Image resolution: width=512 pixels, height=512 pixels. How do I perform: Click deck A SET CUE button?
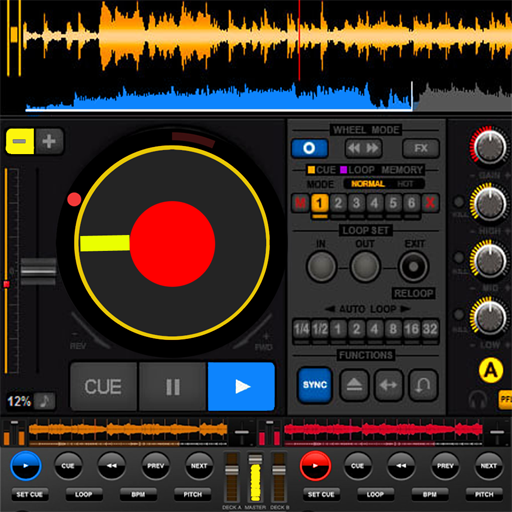click(30, 494)
